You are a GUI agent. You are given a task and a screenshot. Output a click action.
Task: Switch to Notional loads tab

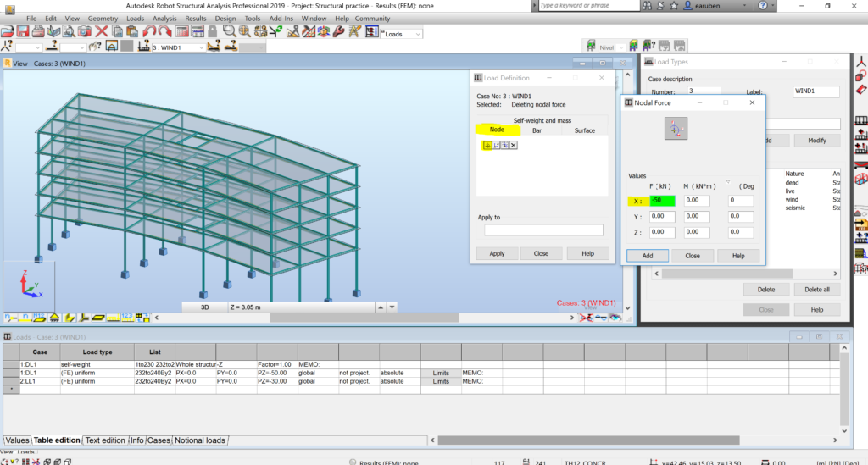coord(200,440)
